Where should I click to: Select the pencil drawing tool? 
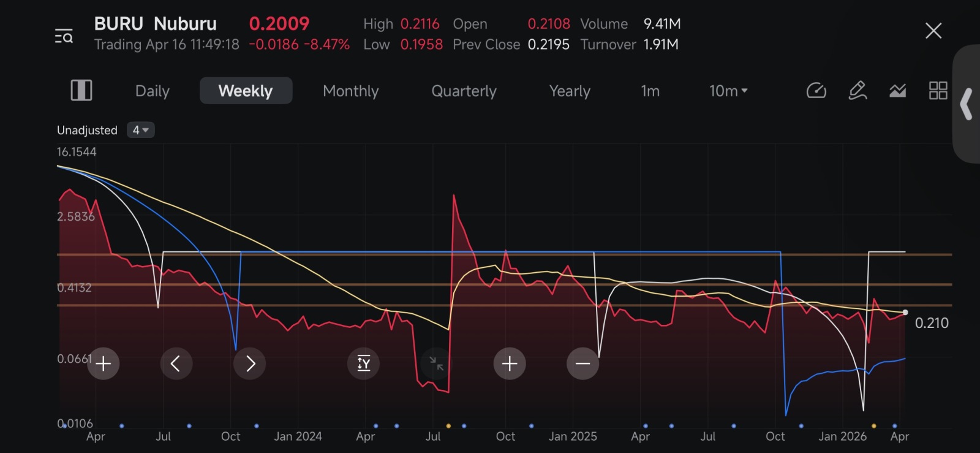coord(858,91)
